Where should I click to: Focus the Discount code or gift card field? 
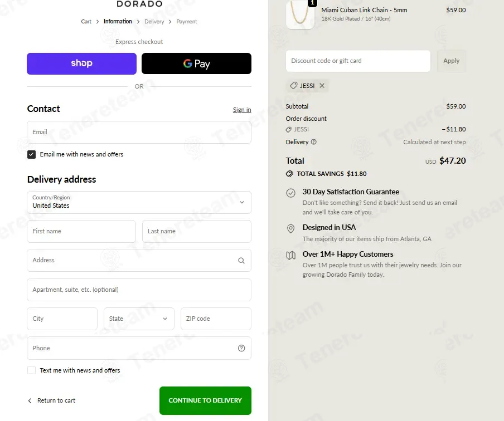[x=358, y=61]
